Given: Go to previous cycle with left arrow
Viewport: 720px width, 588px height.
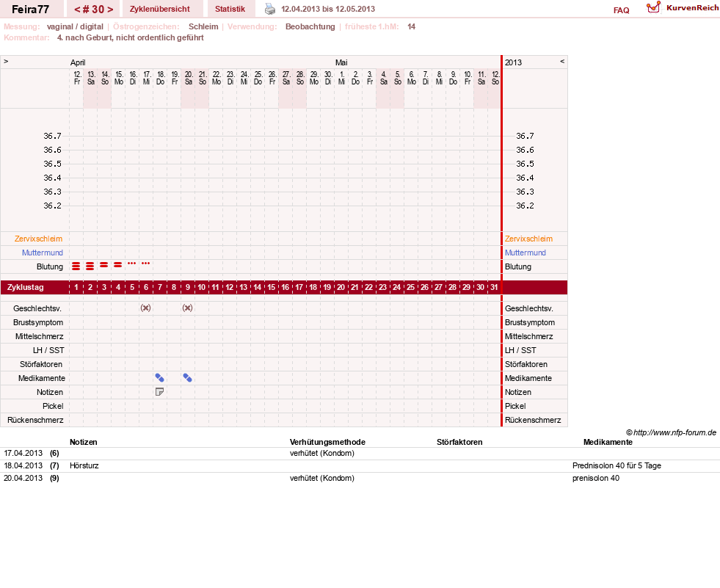Looking at the screenshot, I should tap(77, 10).
